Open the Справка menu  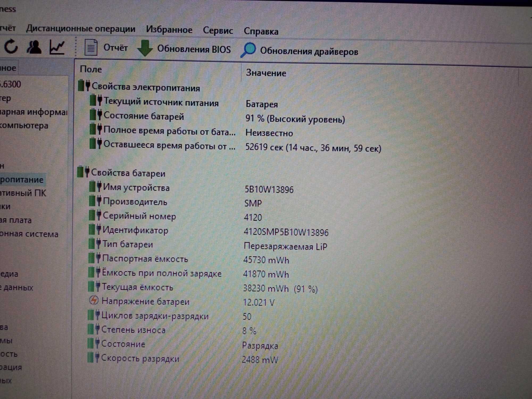point(261,31)
